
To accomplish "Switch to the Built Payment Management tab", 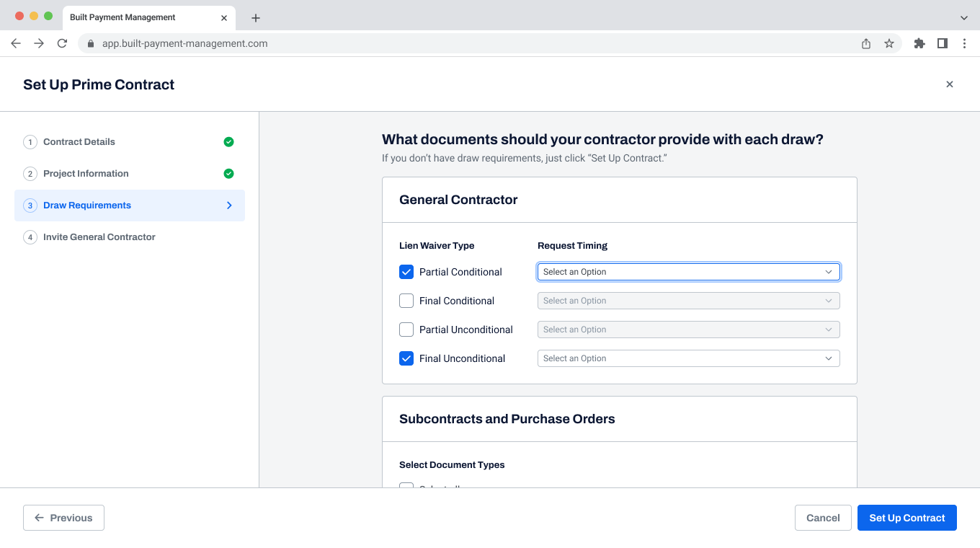I will pos(130,17).
